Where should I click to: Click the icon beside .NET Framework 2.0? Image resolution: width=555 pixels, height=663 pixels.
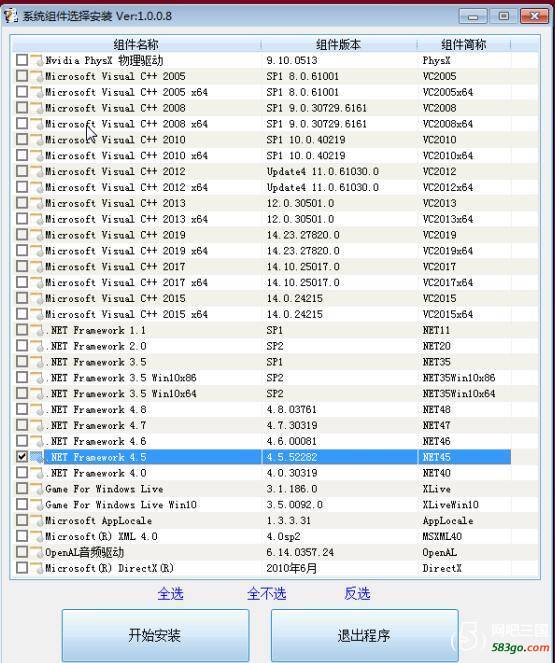[37, 346]
